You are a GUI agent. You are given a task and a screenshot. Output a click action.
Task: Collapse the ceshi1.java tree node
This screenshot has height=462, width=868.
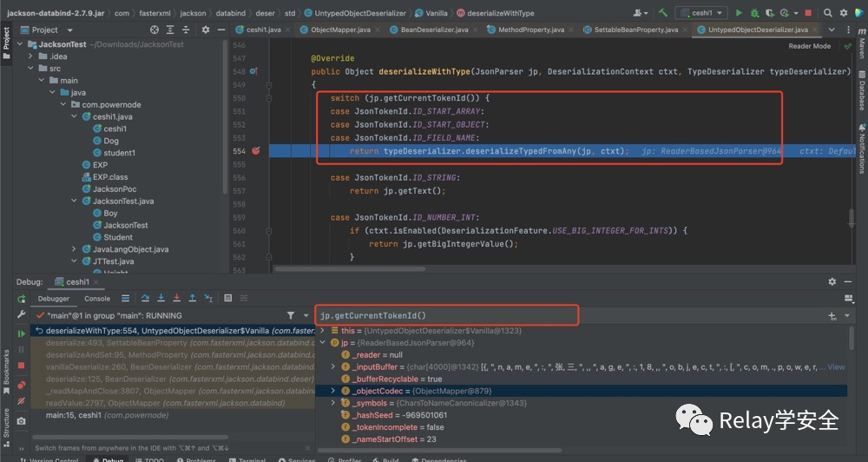74,116
